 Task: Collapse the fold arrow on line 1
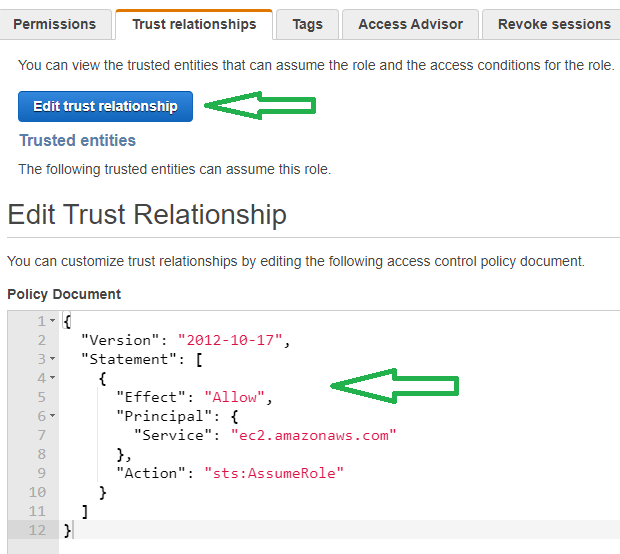[52, 321]
